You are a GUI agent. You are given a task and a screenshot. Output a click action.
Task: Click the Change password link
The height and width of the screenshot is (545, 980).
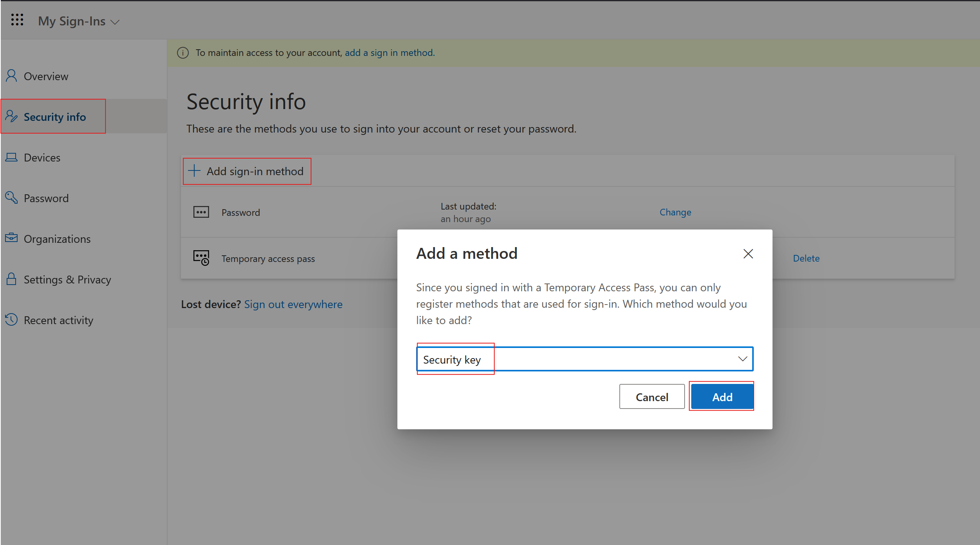click(x=675, y=212)
